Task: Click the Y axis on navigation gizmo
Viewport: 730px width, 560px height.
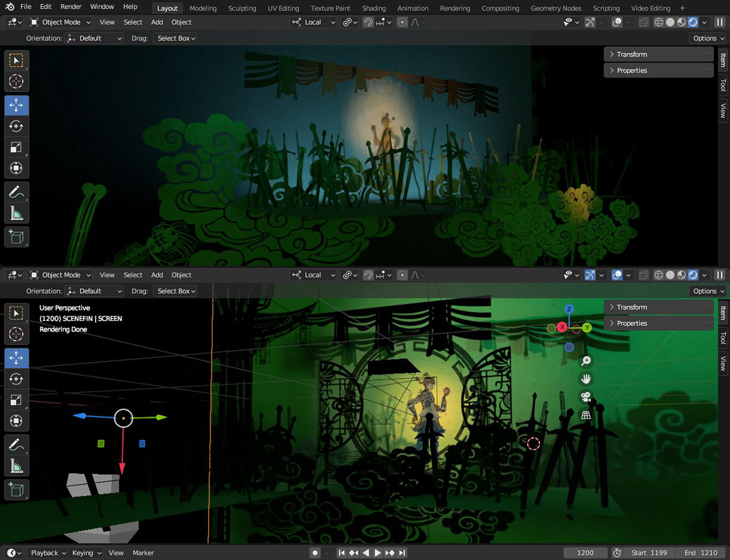Action: (x=587, y=328)
